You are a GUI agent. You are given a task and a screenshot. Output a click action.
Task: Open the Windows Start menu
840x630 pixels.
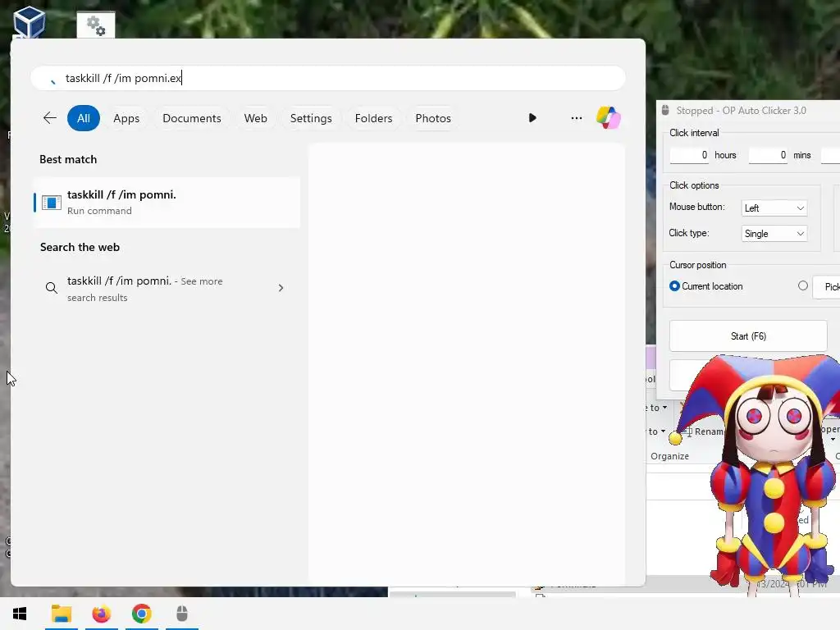[x=20, y=614]
